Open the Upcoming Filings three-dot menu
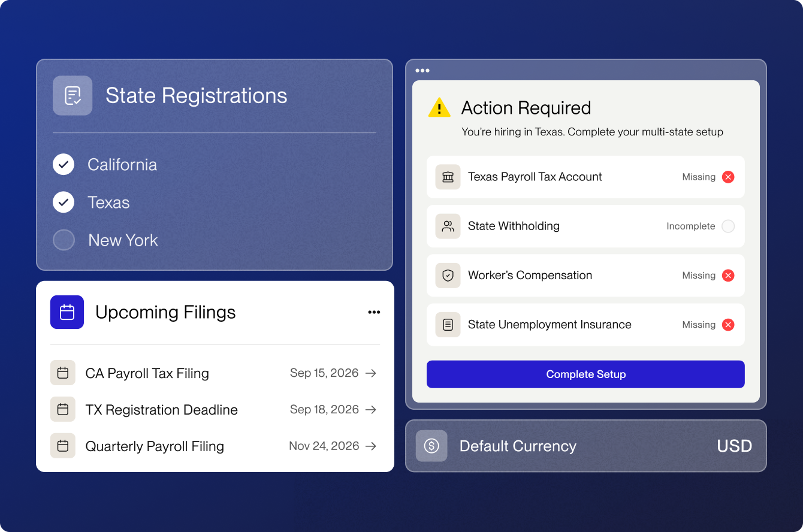The height and width of the screenshot is (532, 803). tap(374, 312)
